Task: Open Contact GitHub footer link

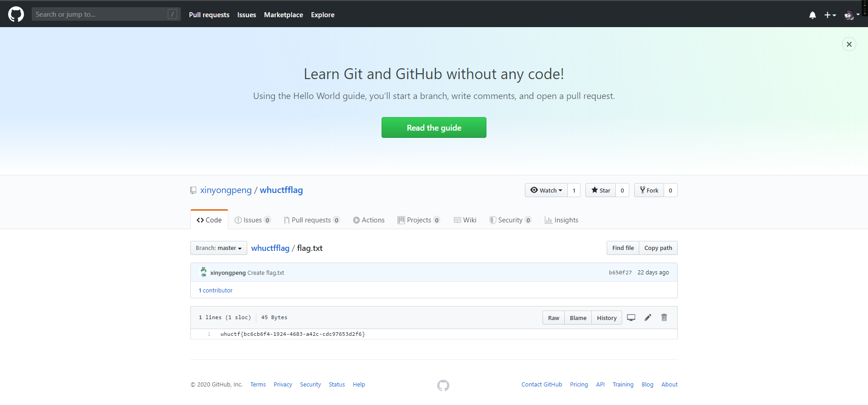Action: coord(542,385)
